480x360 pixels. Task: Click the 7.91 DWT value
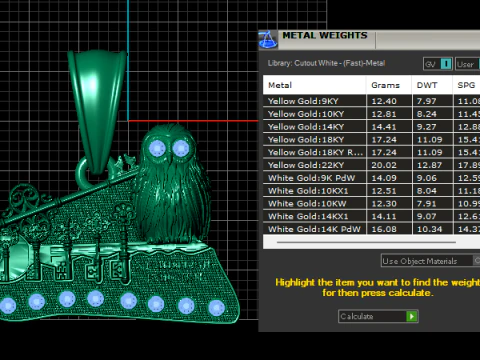click(426, 203)
